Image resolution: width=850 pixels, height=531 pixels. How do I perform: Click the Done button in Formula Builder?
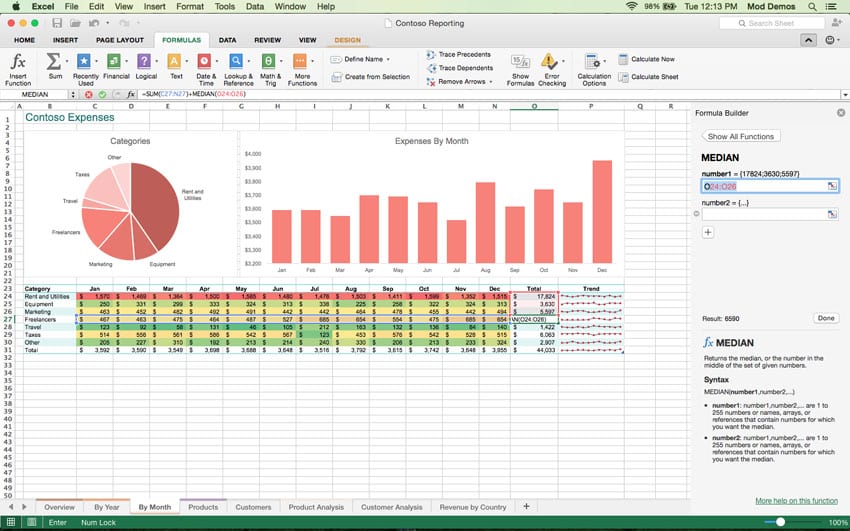point(825,318)
